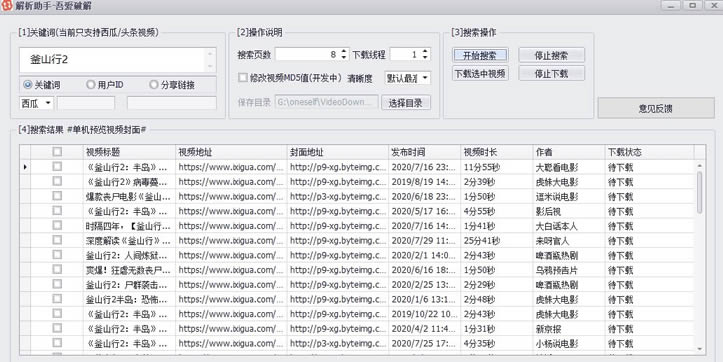This screenshot has height=362, width=723.
Task: Click the 开始搜索 button
Action: coord(480,55)
